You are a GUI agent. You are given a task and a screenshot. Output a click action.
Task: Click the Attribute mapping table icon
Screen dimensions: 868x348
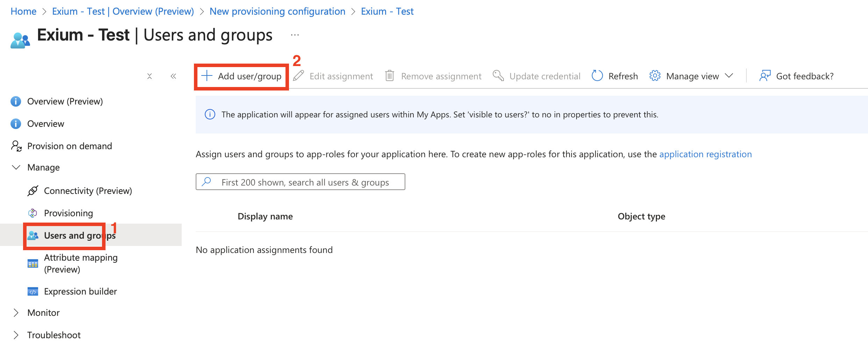pyautogui.click(x=33, y=263)
